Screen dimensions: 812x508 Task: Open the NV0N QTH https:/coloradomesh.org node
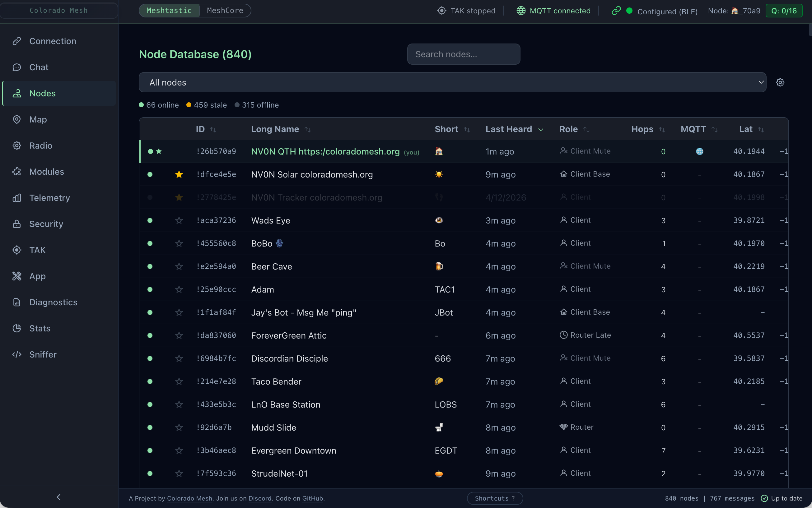[325, 151]
